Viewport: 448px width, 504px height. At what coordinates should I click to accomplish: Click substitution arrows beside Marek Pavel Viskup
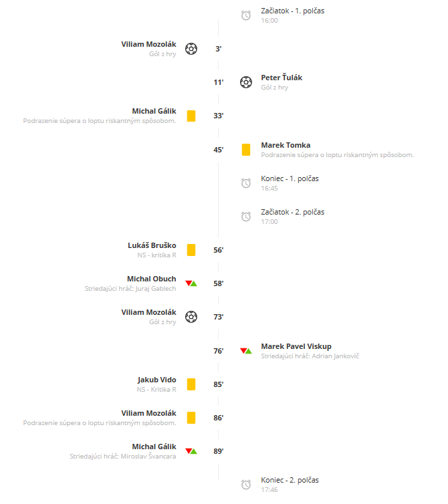coord(246,351)
